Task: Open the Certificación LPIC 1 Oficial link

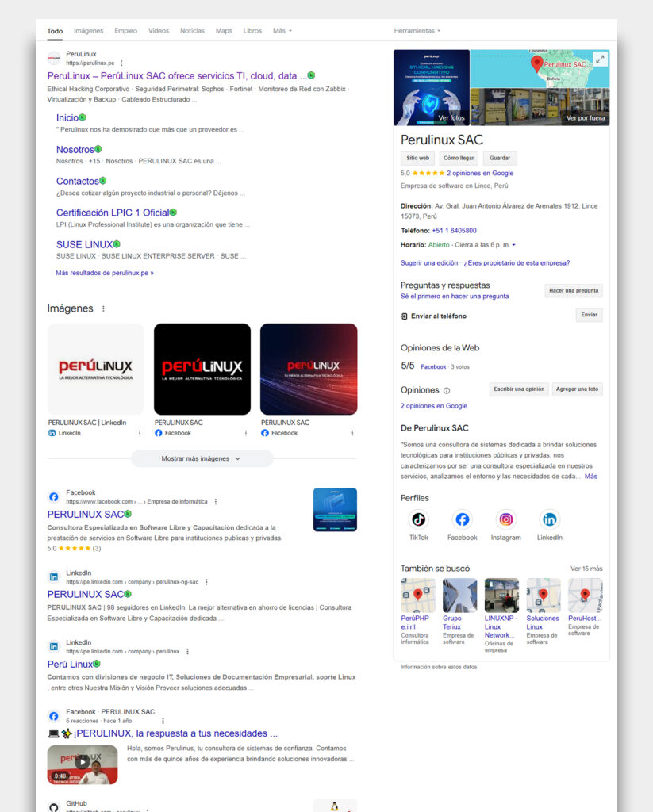Action: tap(113, 213)
